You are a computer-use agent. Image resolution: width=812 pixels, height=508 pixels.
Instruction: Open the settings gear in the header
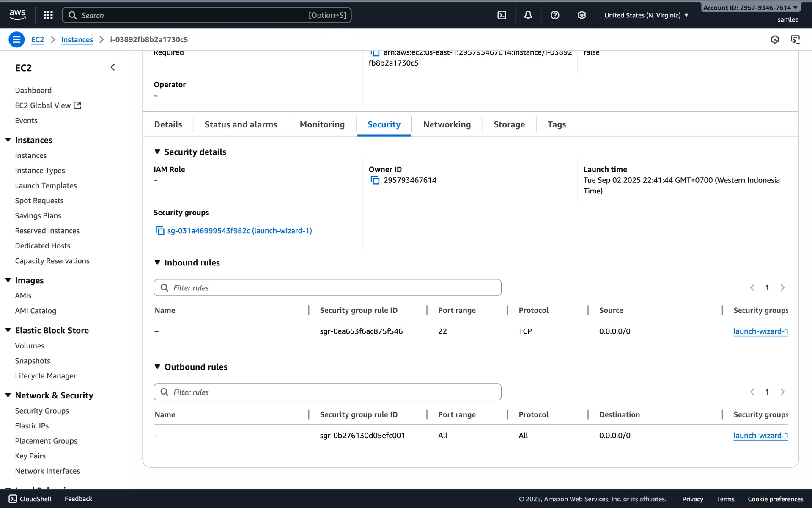coord(582,15)
